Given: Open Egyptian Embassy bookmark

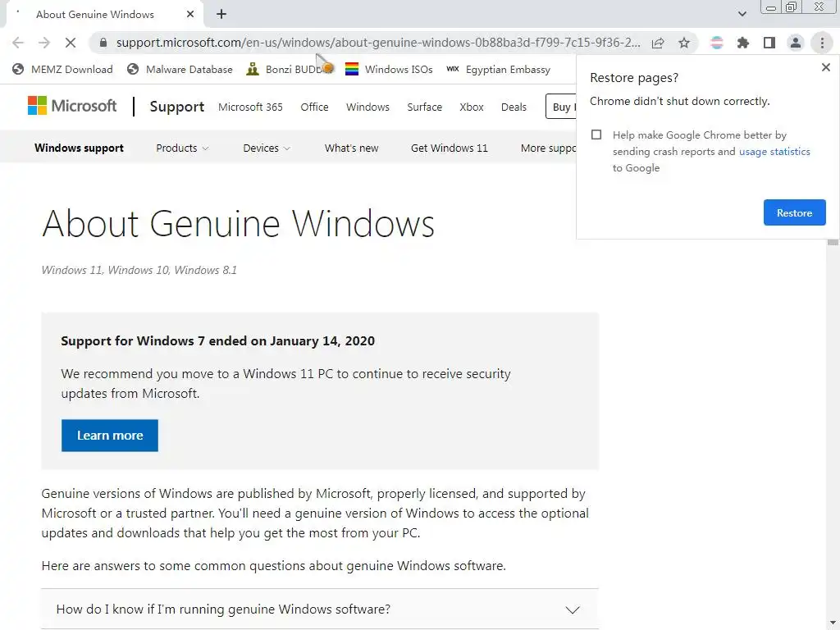Looking at the screenshot, I should (x=499, y=69).
